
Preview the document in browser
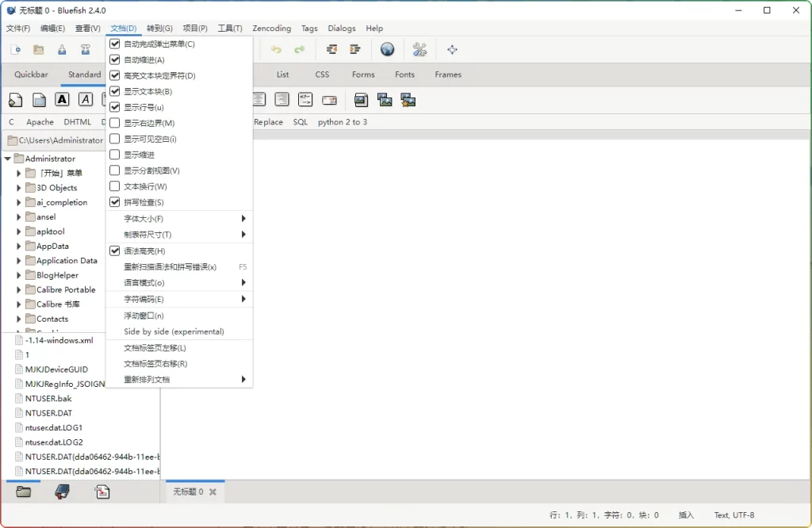pyautogui.click(x=387, y=49)
